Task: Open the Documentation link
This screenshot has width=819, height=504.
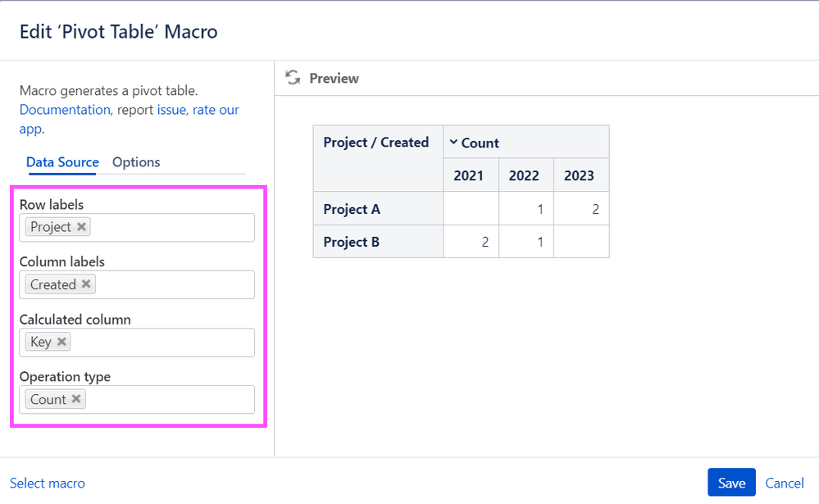Action: [65, 110]
